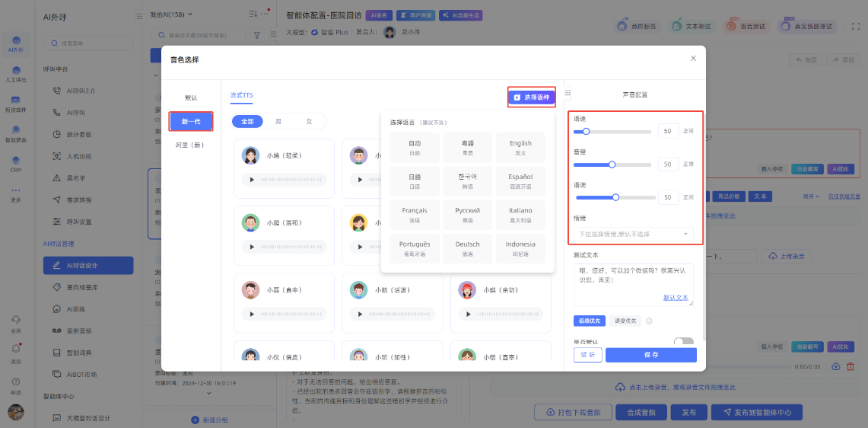Click the 默认文本 link

tap(676, 298)
